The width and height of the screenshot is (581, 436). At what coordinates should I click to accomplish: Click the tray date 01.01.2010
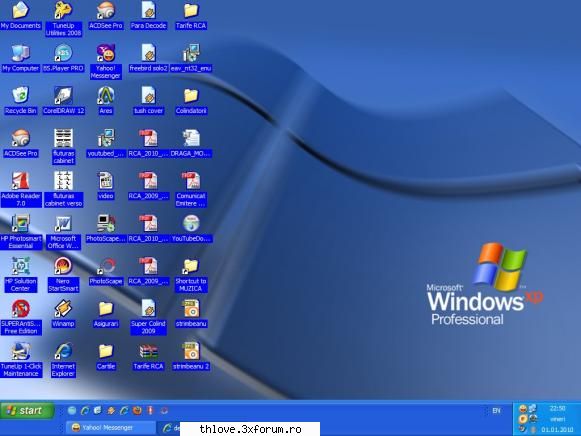557,430
